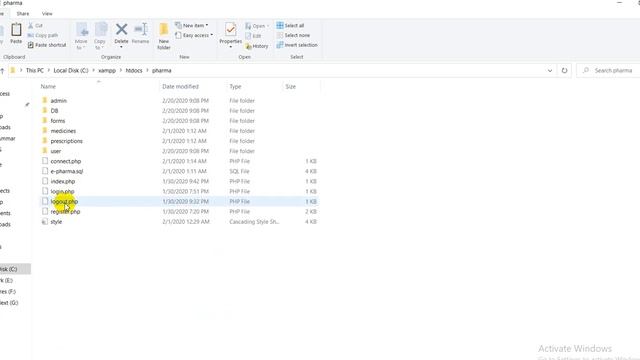Go to xampp in address bar
640x360 pixels.
(x=107, y=71)
